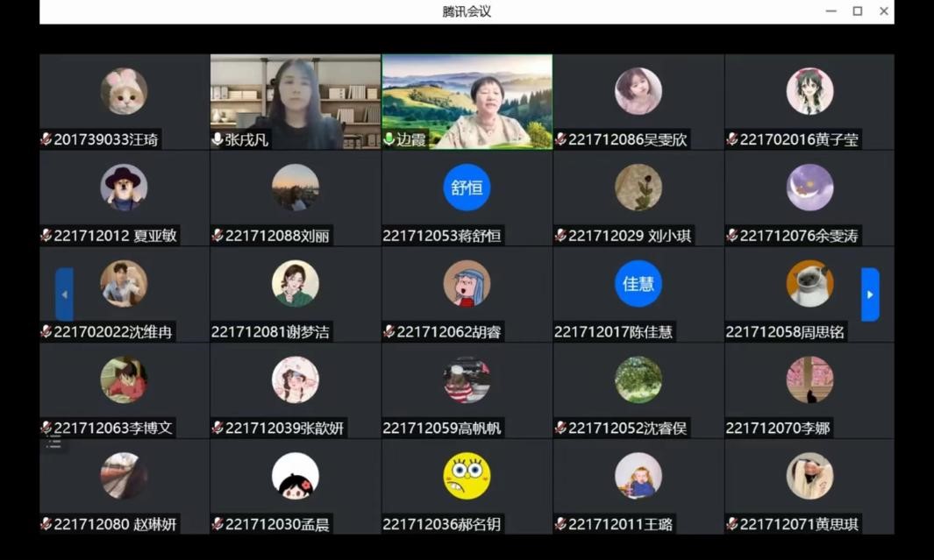The width and height of the screenshot is (934, 560).
Task: Go to next page of participants
Action: click(870, 294)
